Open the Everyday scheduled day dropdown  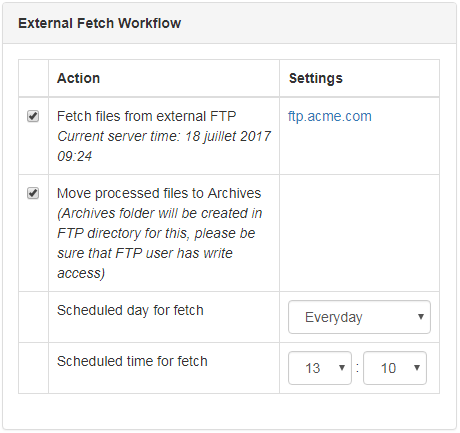(x=359, y=317)
